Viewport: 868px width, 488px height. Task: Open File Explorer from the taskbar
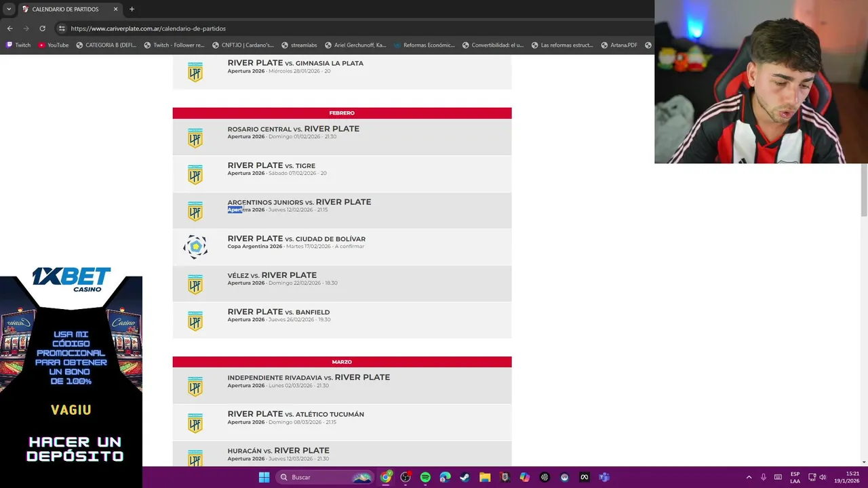pyautogui.click(x=485, y=477)
